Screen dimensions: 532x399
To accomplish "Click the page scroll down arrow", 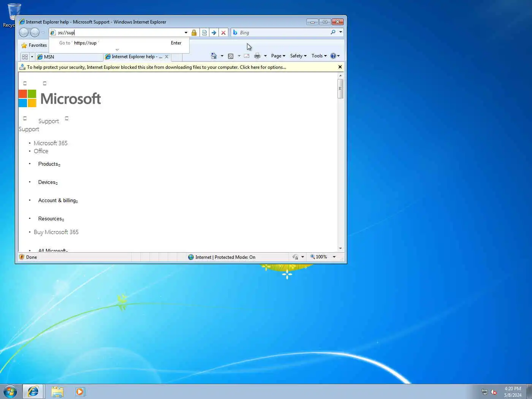I will (340, 249).
